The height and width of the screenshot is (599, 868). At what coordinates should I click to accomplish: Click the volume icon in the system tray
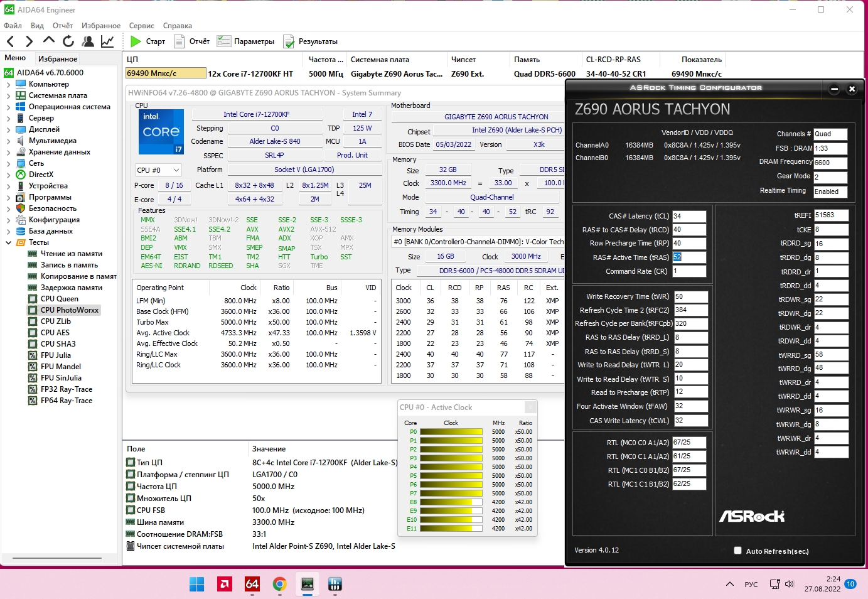tap(790, 584)
